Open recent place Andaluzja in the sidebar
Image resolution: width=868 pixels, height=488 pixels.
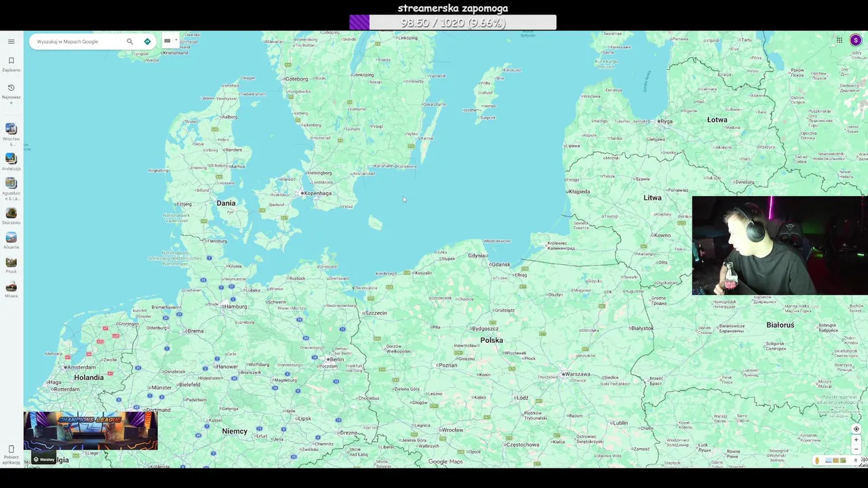[x=11, y=161]
